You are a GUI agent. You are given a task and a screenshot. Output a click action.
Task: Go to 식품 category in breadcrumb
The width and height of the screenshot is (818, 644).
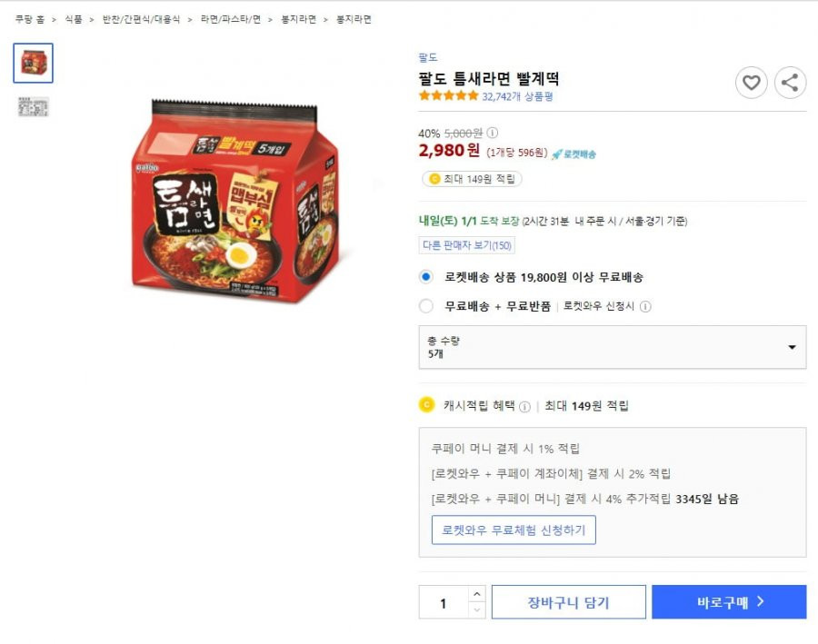coord(74,19)
